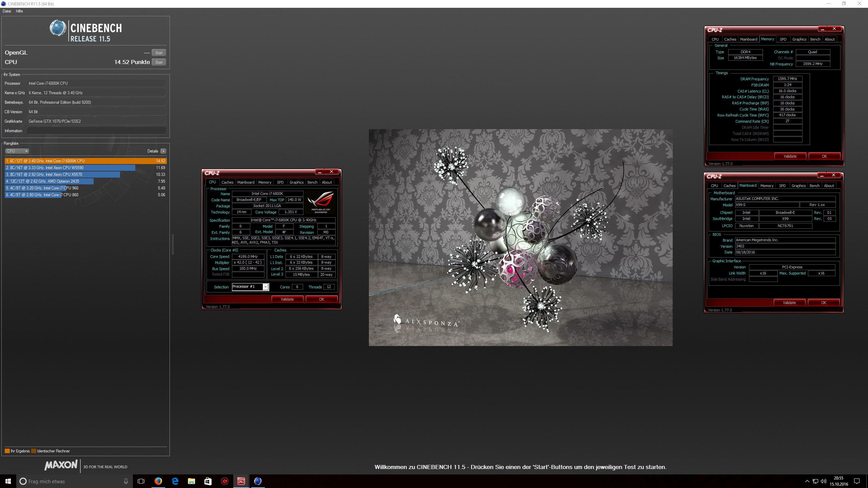868x488 pixels.
Task: Open the red ROG app taskbar icon
Action: (x=224, y=481)
